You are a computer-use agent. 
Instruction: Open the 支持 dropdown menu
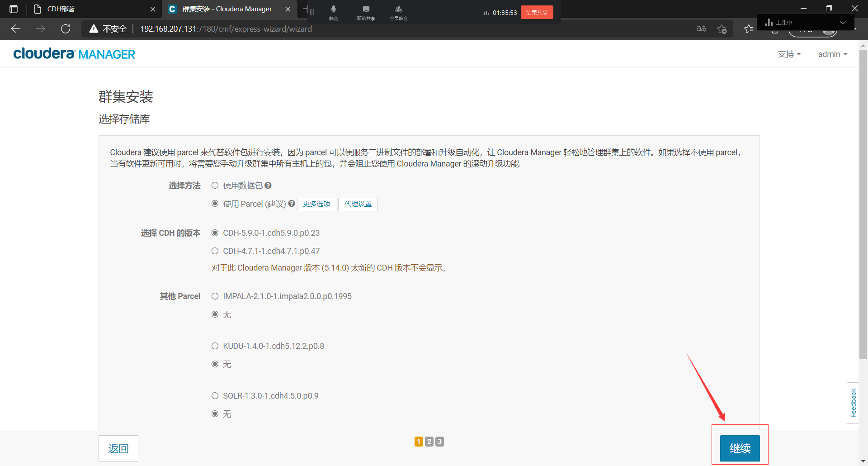789,54
